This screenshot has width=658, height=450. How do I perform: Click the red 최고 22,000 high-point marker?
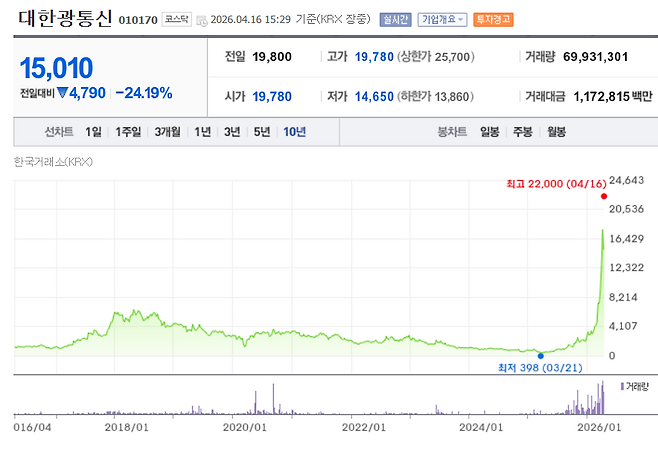click(604, 196)
